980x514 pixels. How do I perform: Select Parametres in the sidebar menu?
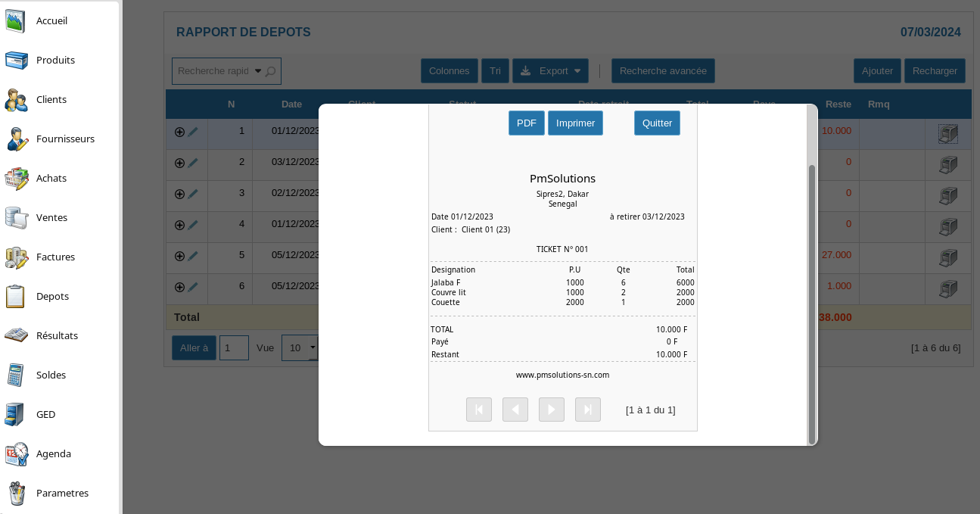tap(62, 494)
